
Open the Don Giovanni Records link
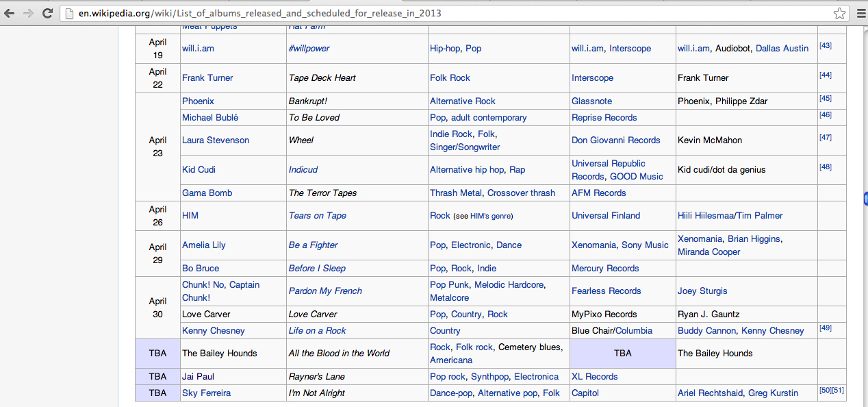(616, 140)
